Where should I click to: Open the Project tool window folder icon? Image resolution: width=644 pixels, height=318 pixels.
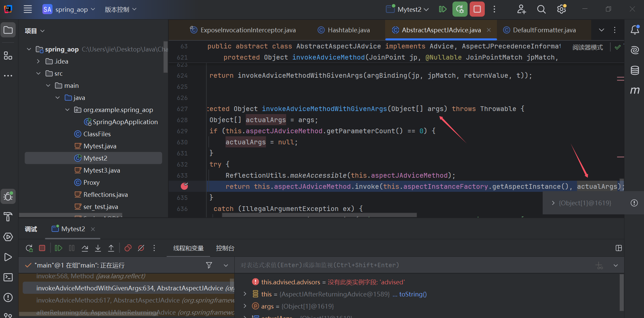pyautogui.click(x=8, y=30)
